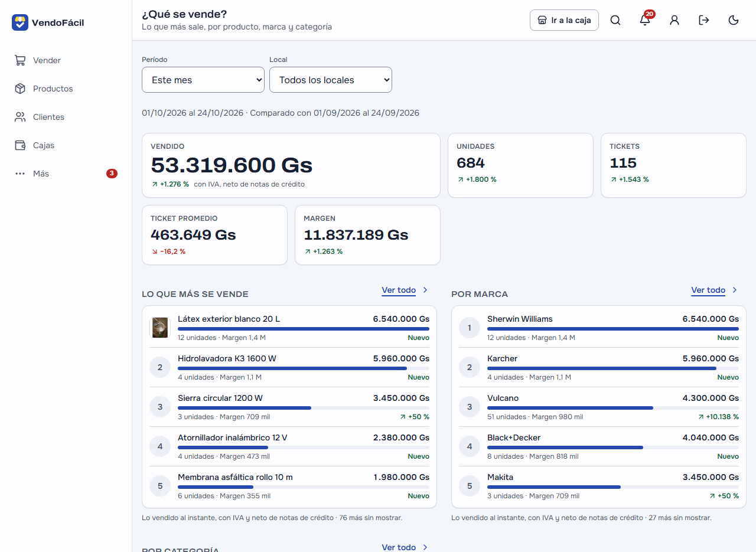Go to Vender in the sidebar
The height and width of the screenshot is (552, 756).
click(x=66, y=60)
